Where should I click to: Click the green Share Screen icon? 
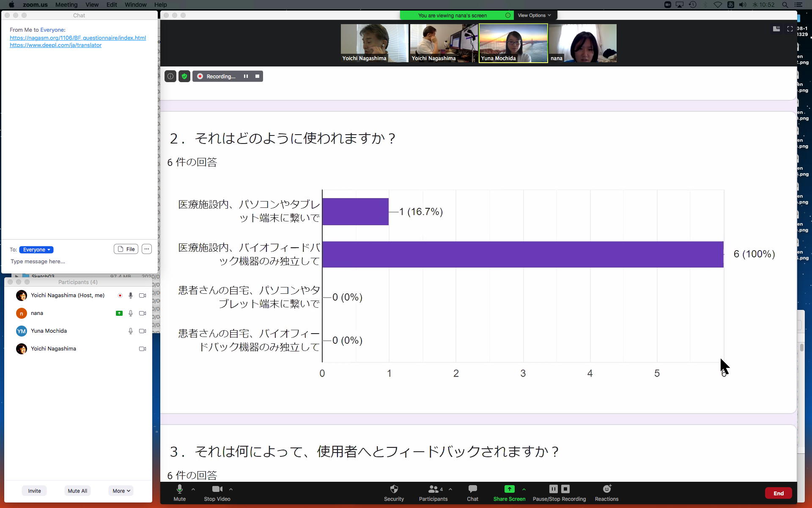click(x=509, y=489)
